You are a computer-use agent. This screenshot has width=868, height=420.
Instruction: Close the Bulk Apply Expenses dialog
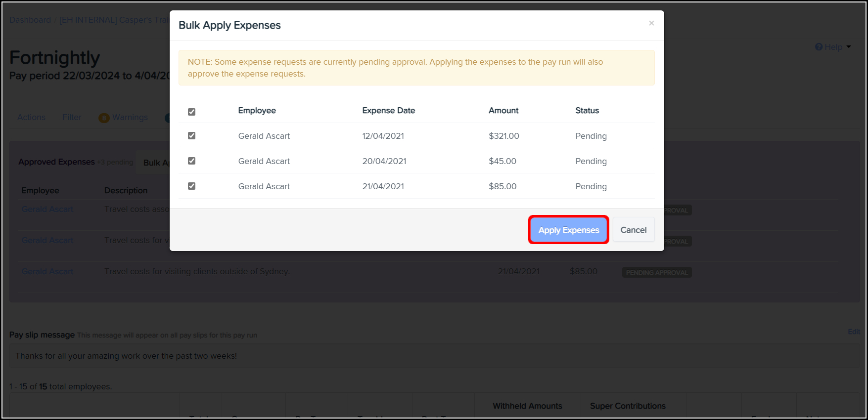pyautogui.click(x=651, y=23)
